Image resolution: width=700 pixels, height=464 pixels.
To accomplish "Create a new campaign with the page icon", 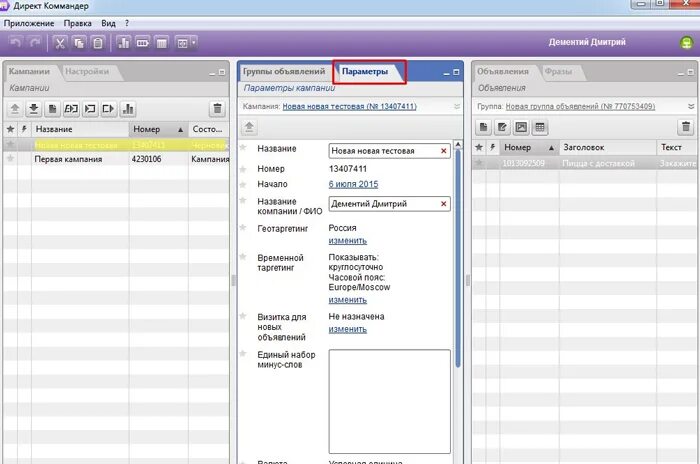I will (x=52, y=109).
